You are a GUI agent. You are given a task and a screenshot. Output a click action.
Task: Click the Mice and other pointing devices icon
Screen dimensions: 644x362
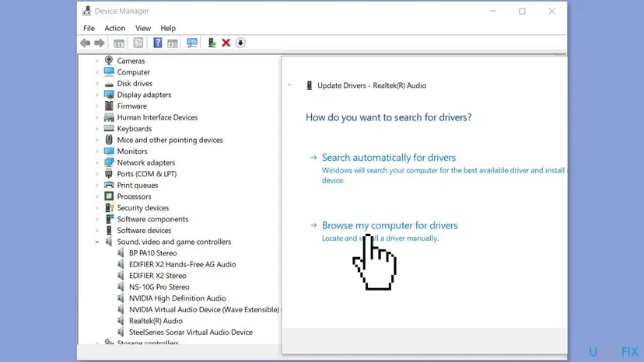[x=109, y=140]
